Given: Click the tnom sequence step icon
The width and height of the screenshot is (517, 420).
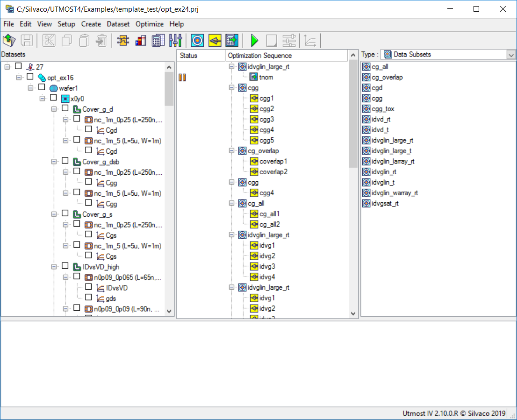Looking at the screenshot, I should [253, 77].
